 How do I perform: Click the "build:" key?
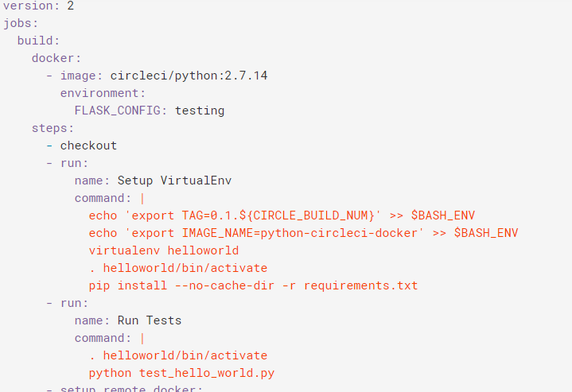[39, 41]
